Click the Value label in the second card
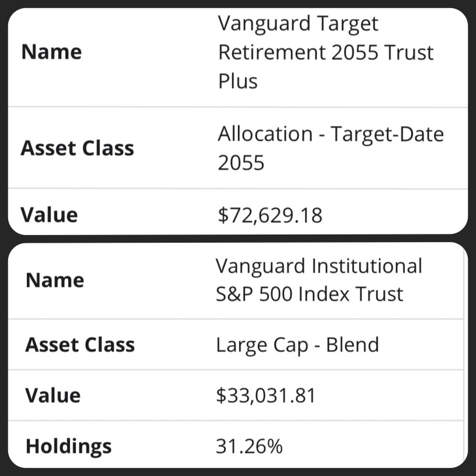 [53, 395]
